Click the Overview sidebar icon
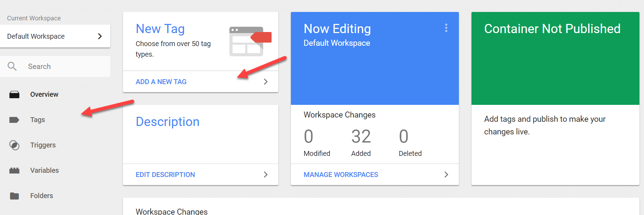 (14, 94)
